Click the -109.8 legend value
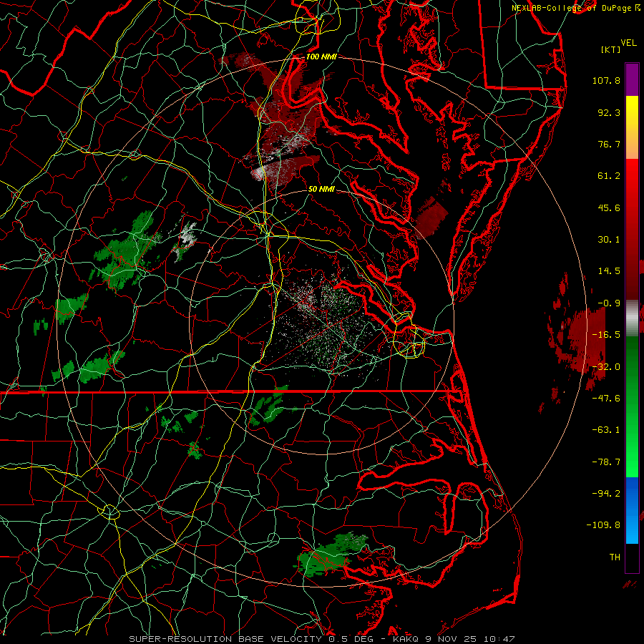 (604, 525)
